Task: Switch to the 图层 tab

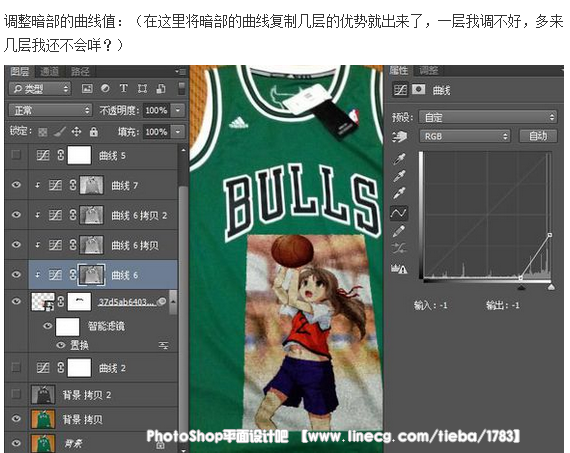Action: [x=20, y=71]
